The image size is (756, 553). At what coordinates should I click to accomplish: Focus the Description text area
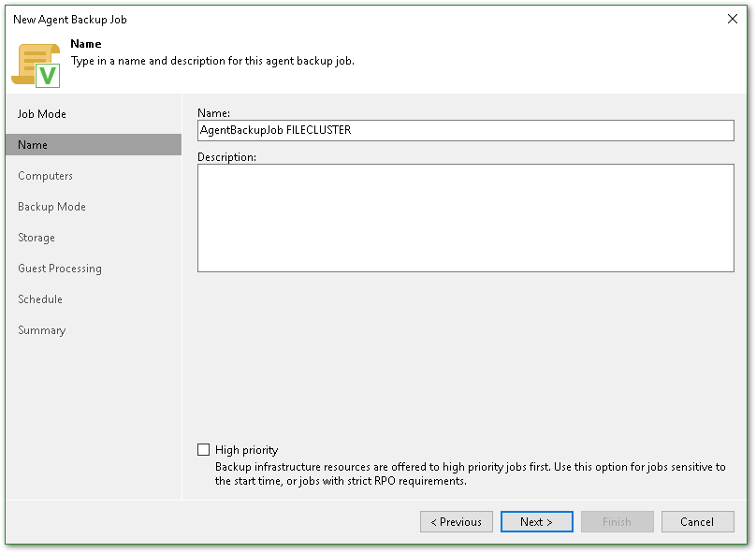tap(465, 218)
